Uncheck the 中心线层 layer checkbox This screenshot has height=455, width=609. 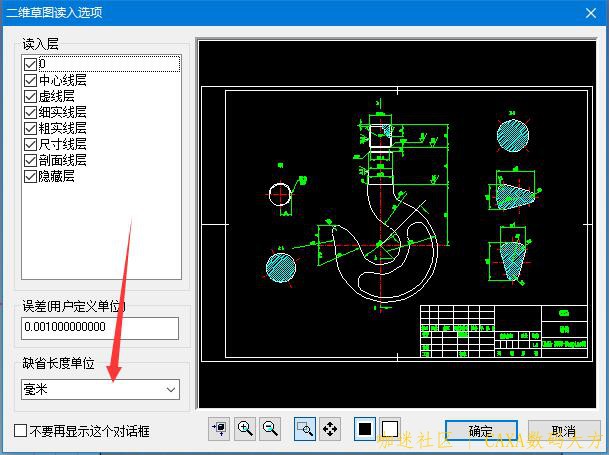(30, 80)
